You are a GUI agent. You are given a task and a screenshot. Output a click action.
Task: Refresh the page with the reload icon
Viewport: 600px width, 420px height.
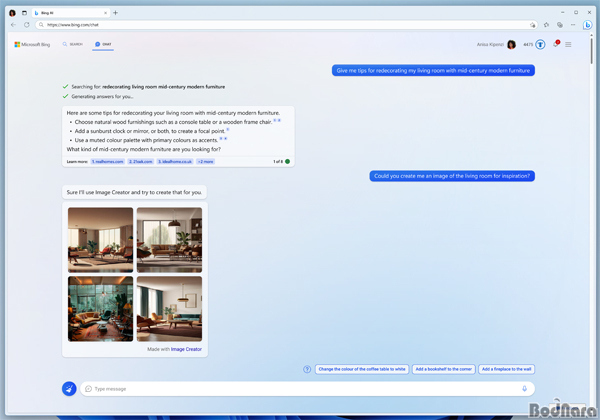tap(26, 24)
